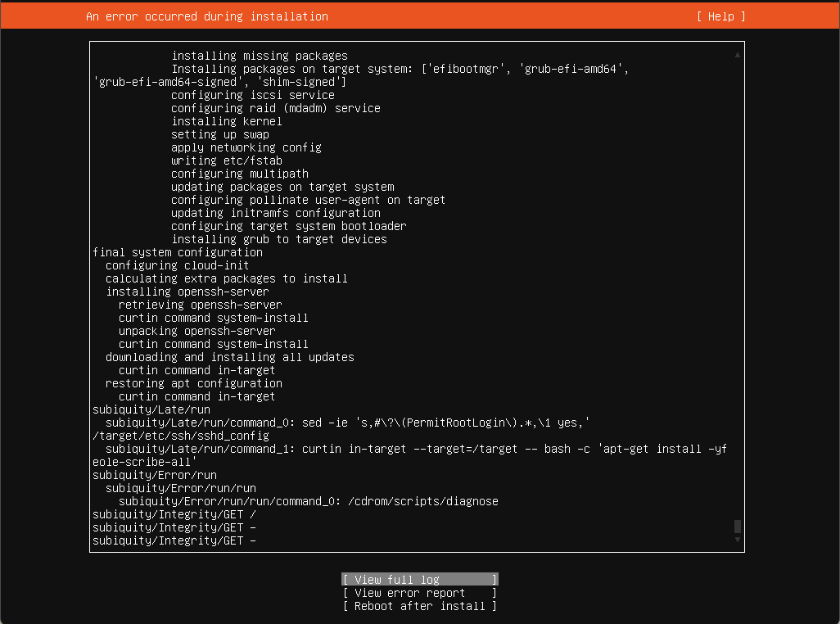Open the View error report option
840x624 pixels.
click(x=419, y=593)
